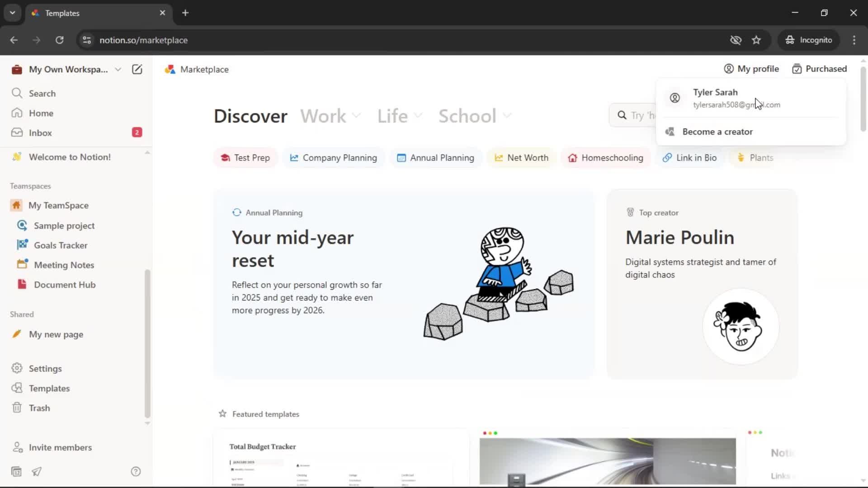Image resolution: width=868 pixels, height=488 pixels.
Task: Open the Notion calendar icon at bottom
Action: [x=16, y=472]
